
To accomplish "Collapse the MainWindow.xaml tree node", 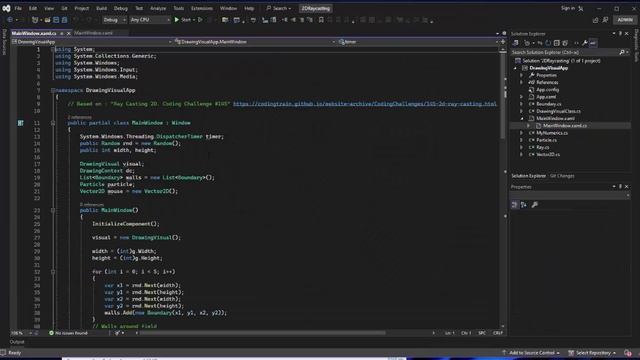I will [x=521, y=119].
